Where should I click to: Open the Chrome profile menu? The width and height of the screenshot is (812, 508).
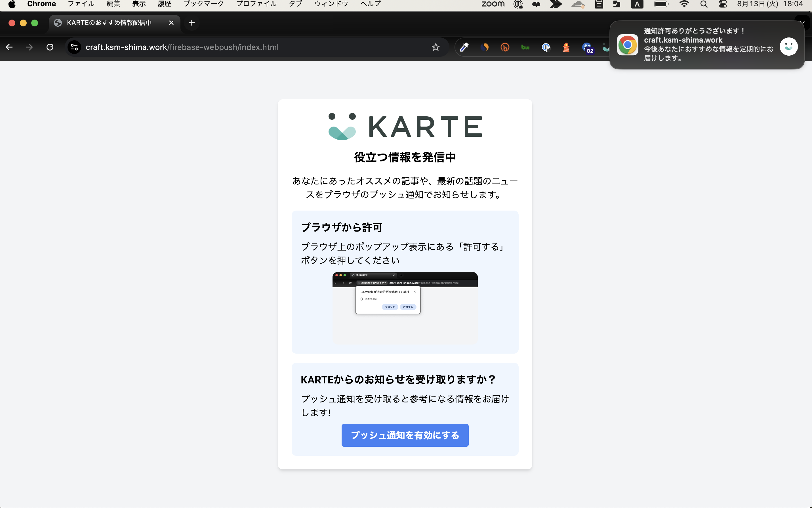point(256,4)
